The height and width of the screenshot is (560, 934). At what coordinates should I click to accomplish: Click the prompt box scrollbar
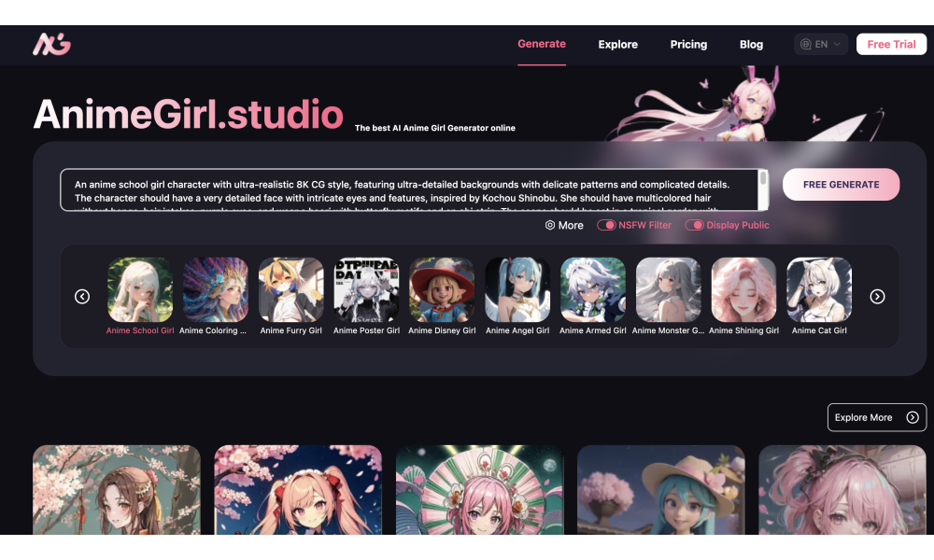pyautogui.click(x=762, y=189)
